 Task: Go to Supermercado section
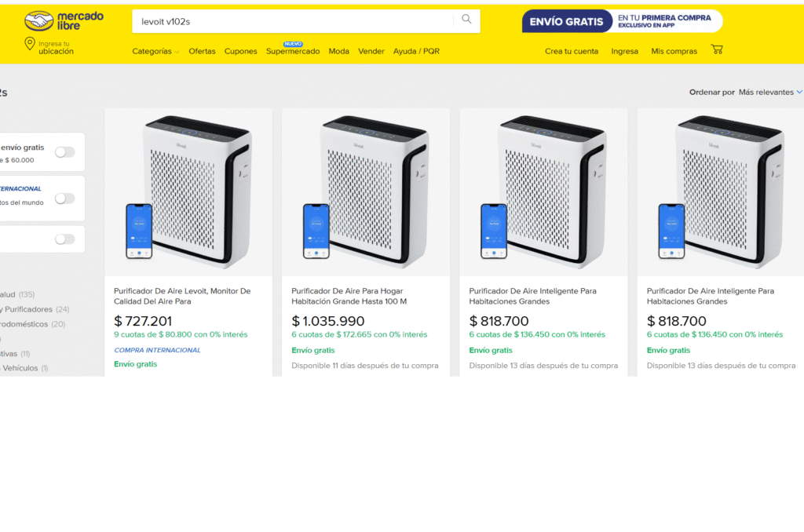(292, 52)
